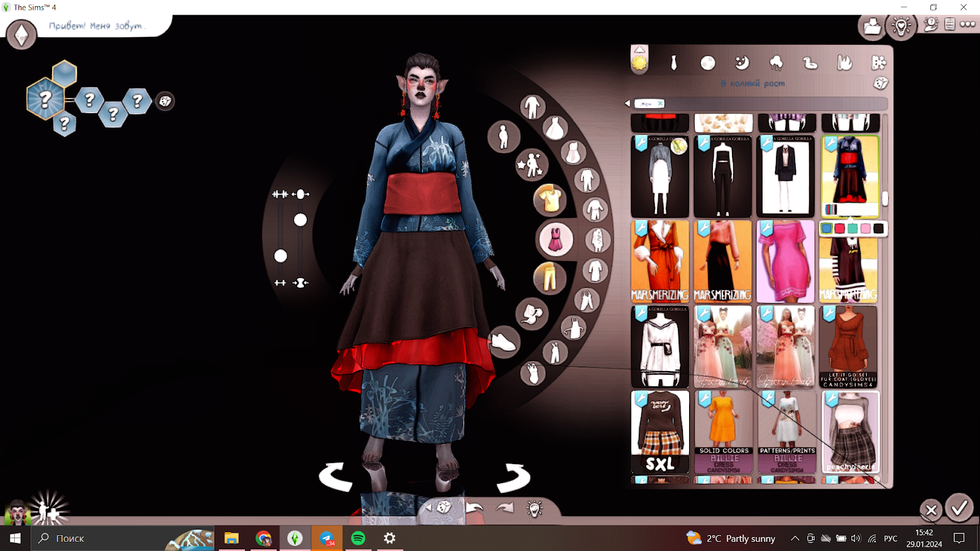This screenshot has width=980, height=551.
Task: Pick the bonus trait hexagon below aspiration
Action: [64, 124]
